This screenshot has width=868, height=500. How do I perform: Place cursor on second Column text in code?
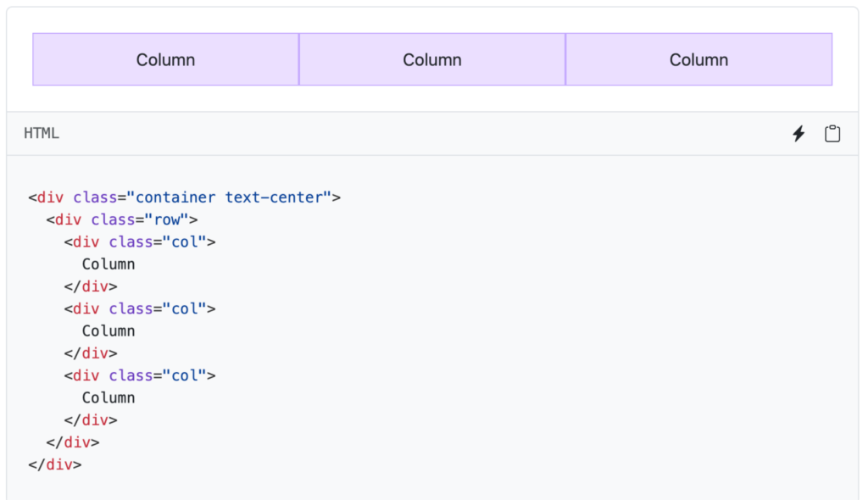[x=108, y=331]
